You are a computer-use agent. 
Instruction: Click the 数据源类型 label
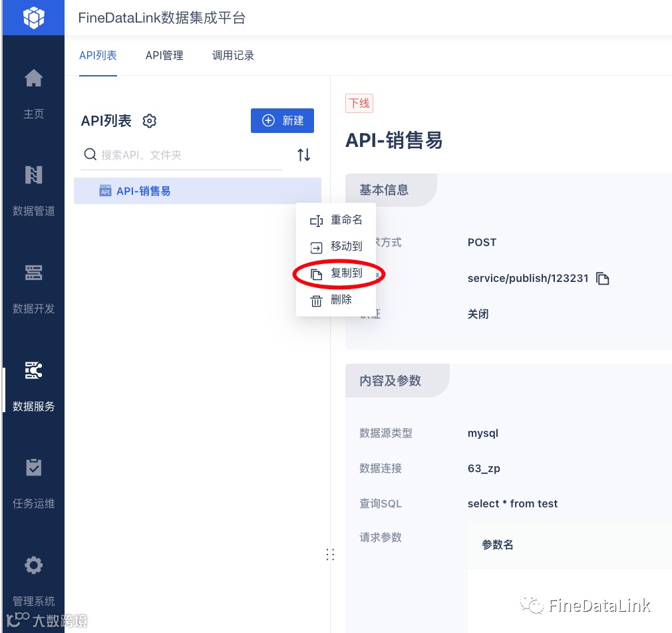(x=386, y=433)
